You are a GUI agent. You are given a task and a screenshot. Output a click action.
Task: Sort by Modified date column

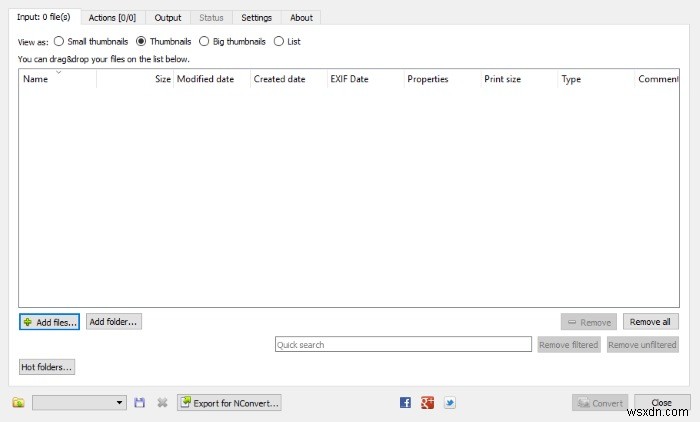click(212, 79)
